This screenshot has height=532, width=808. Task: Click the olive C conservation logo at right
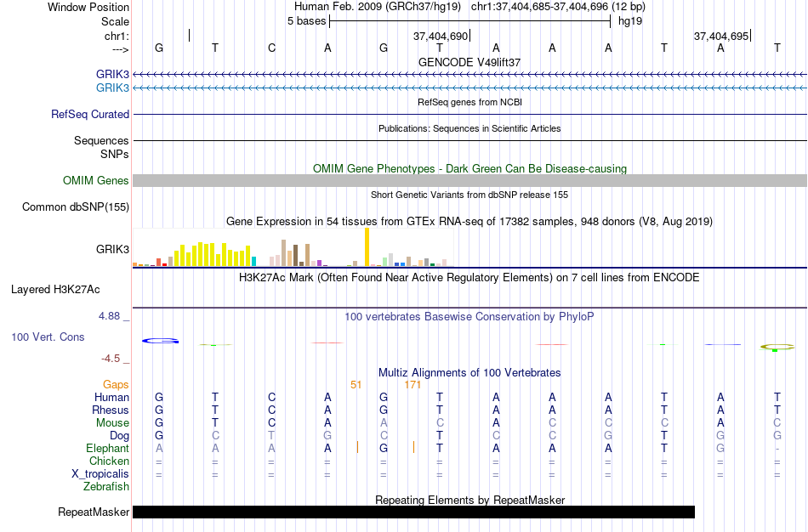point(777,347)
